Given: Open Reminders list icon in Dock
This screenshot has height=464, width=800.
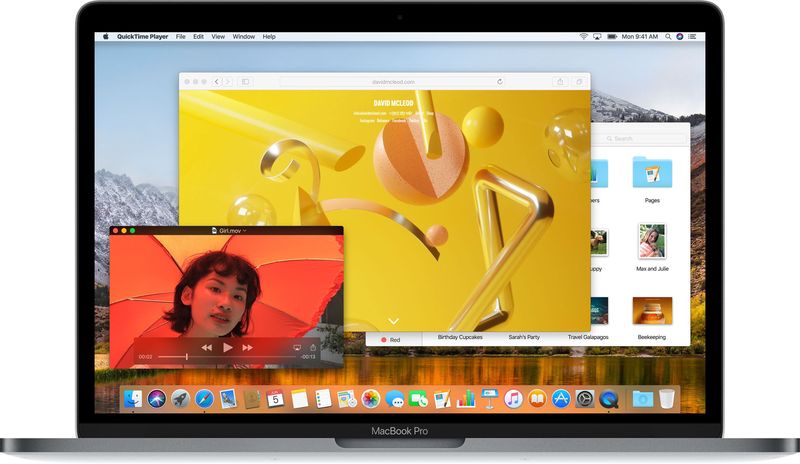Looking at the screenshot, I should point(323,399).
